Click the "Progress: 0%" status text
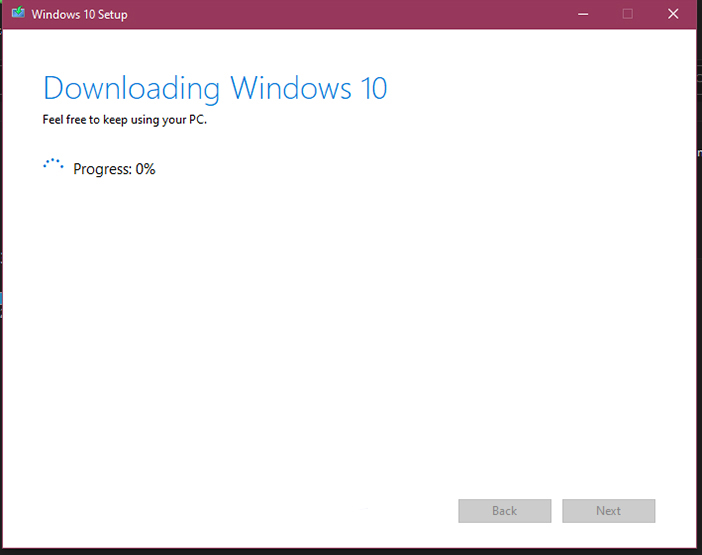Viewport: 702px width, 555px height. 114,169
